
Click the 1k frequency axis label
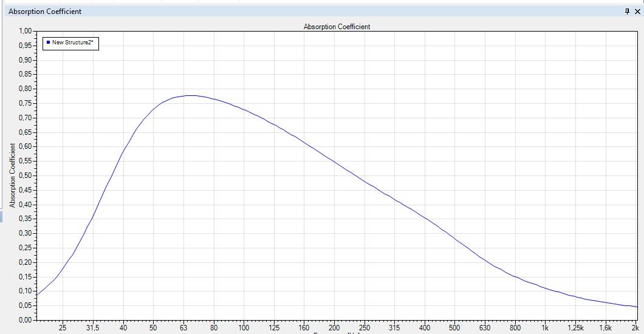coord(546,328)
